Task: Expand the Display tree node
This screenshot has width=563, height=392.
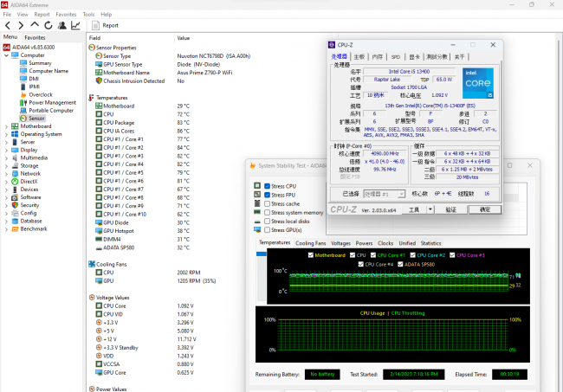Action: tap(6, 151)
